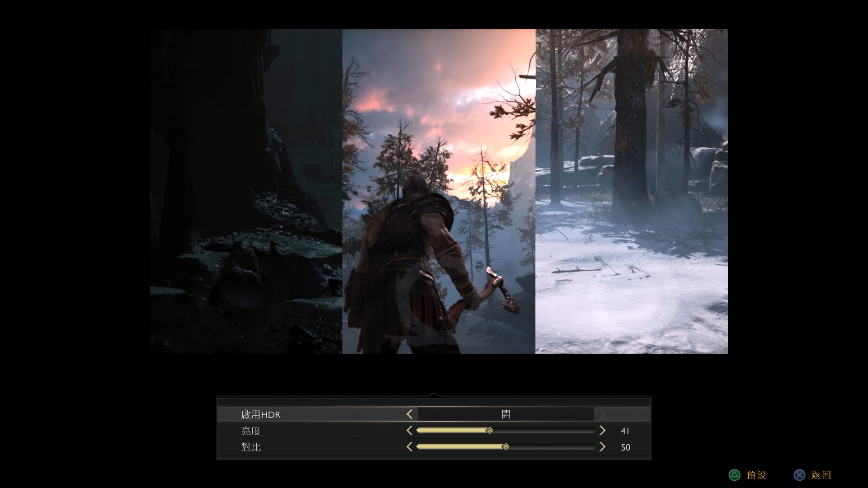This screenshot has height=488, width=868.
Task: Click the dark cave preview panel
Action: [246, 191]
